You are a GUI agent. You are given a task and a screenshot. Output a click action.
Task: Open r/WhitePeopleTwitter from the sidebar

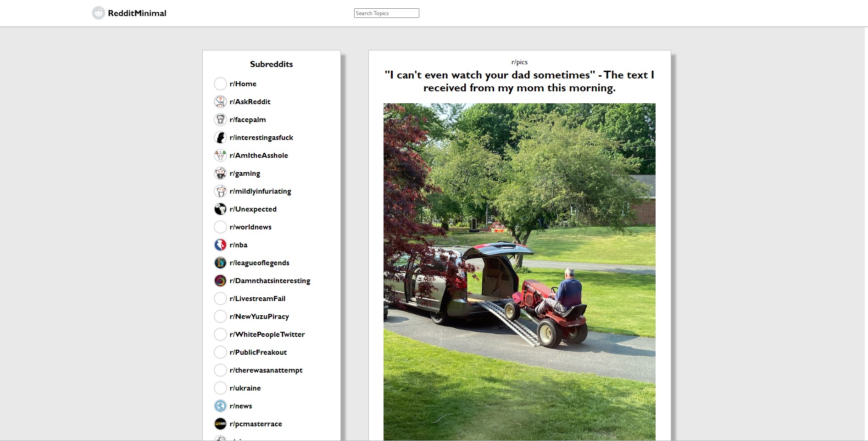point(267,335)
